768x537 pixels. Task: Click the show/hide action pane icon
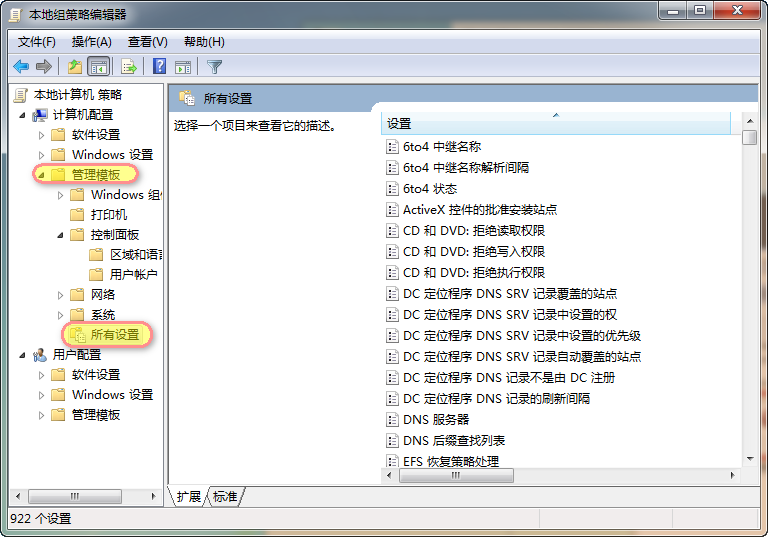pos(183,67)
